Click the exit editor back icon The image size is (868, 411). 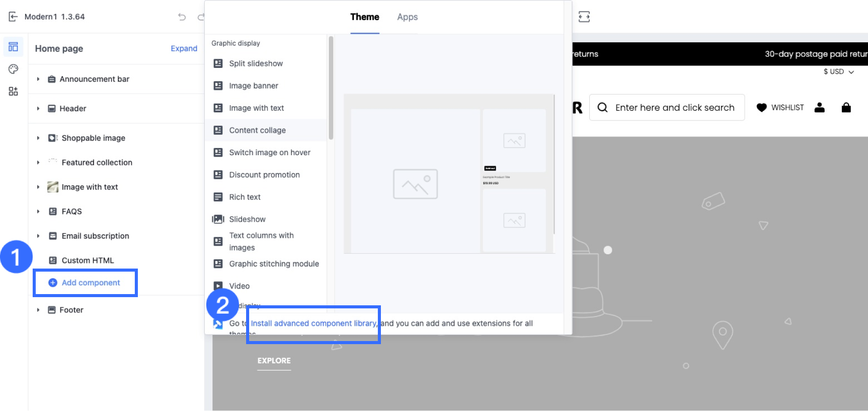point(13,17)
